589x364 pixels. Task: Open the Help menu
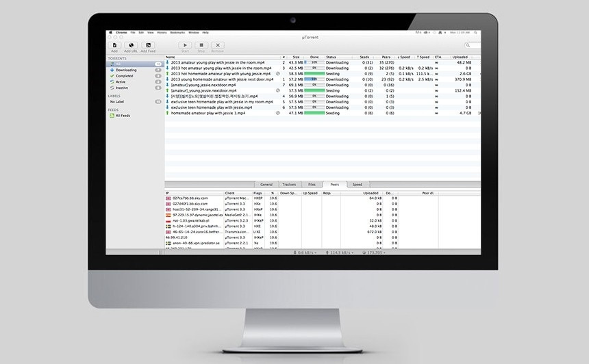(x=205, y=33)
